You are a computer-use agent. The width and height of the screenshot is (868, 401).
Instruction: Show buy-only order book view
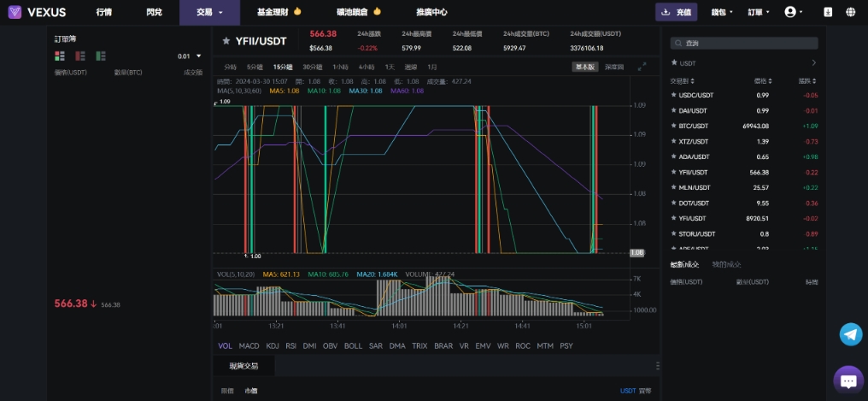click(101, 56)
